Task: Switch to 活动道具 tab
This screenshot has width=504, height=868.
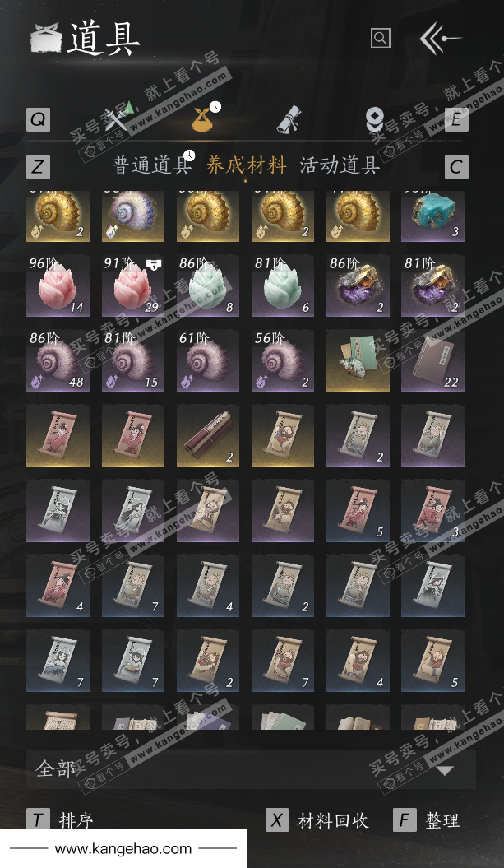Action: point(340,165)
